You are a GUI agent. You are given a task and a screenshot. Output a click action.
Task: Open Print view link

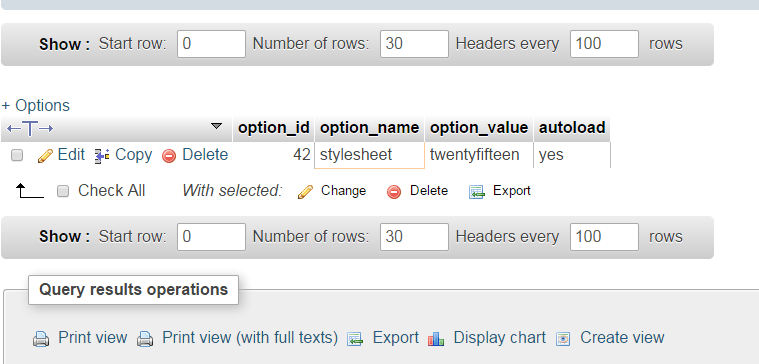[93, 337]
